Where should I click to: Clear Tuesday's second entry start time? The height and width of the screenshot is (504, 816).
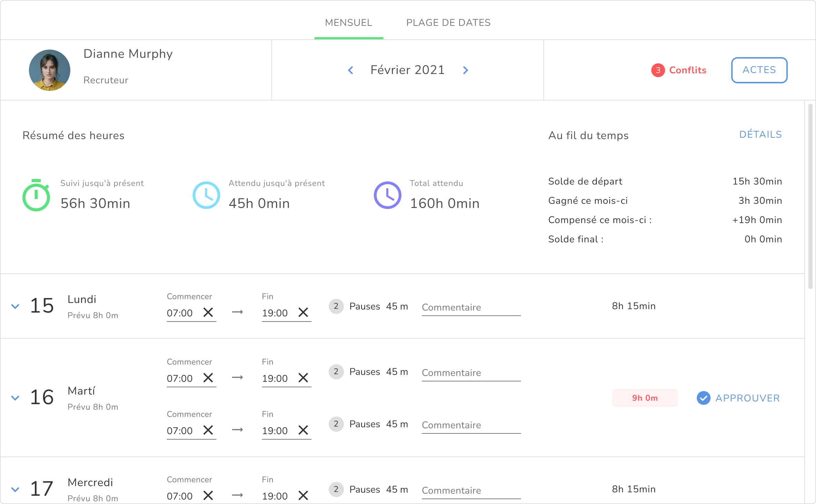(208, 430)
